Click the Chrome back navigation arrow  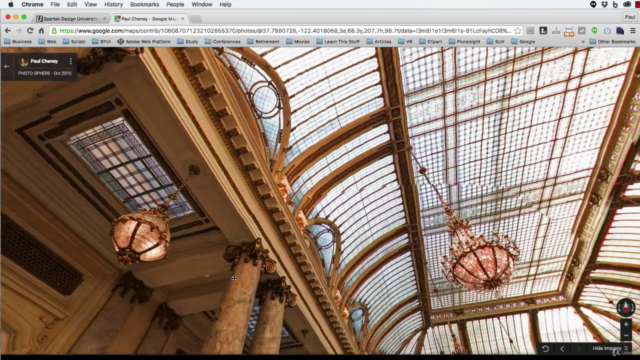pyautogui.click(x=8, y=31)
